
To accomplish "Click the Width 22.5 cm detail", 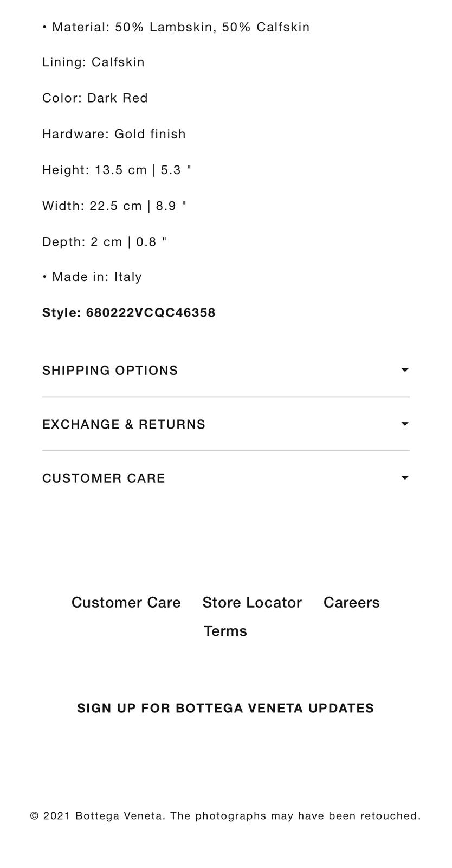I will [114, 206].
